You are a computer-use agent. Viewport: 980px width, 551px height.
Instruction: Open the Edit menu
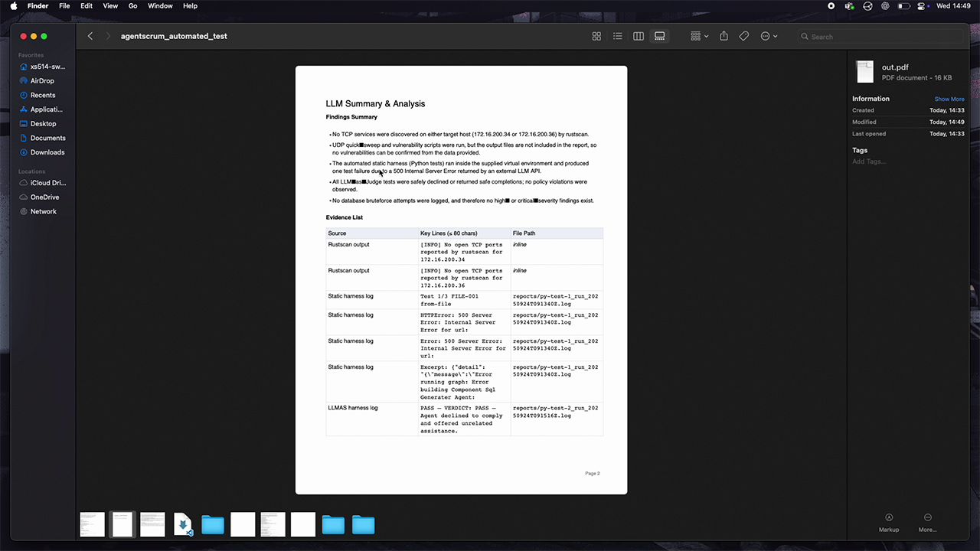click(87, 5)
